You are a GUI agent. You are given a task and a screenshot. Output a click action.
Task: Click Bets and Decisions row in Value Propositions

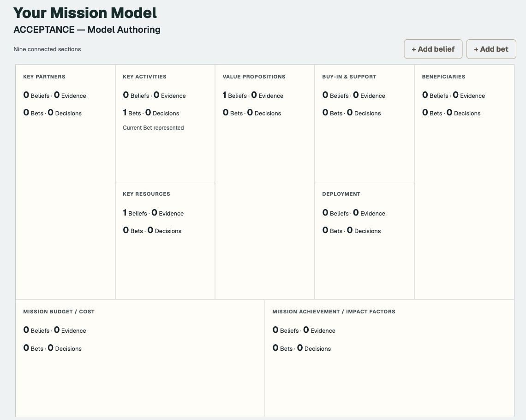[251, 113]
